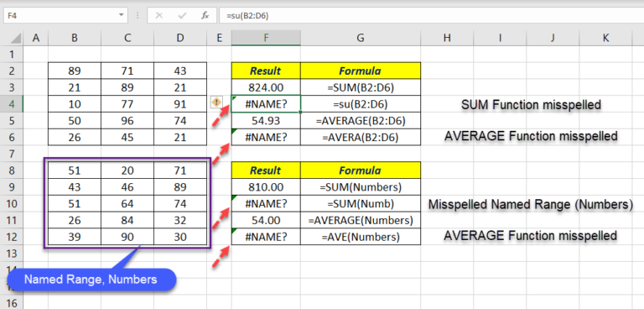Select column I header
The width and height of the screenshot is (644, 309).
[500, 38]
